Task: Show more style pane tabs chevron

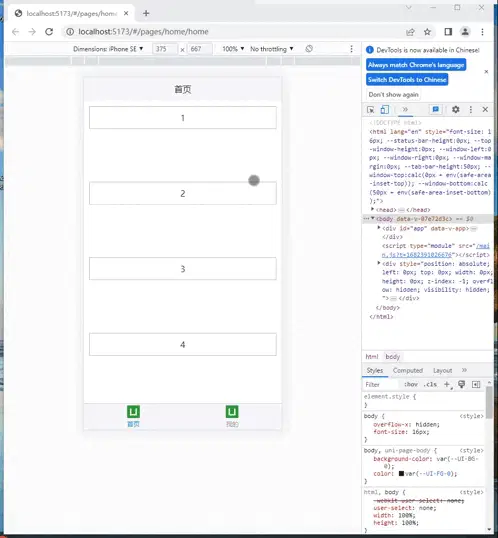Action: [x=464, y=370]
